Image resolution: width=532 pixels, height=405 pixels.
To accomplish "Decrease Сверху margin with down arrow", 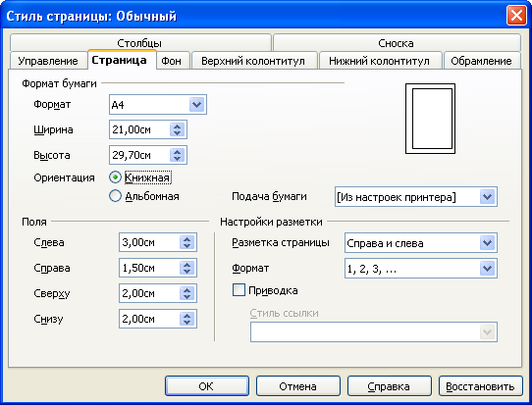I will coord(186,297).
